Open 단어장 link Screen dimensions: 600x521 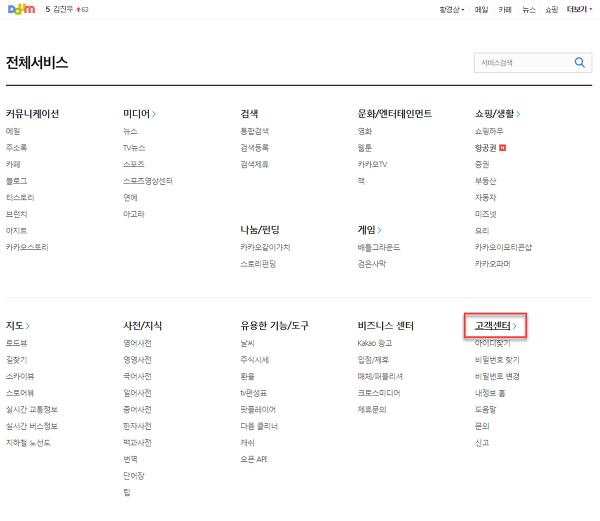click(134, 476)
